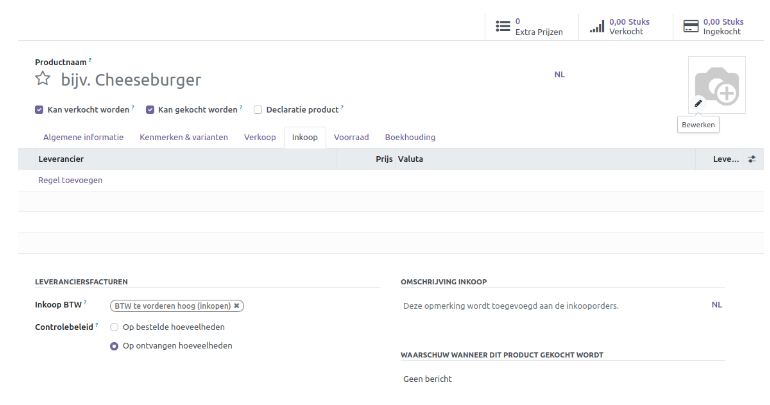The width and height of the screenshot is (770, 405).
Task: Click NL translate button next to product name
Action: click(x=559, y=74)
